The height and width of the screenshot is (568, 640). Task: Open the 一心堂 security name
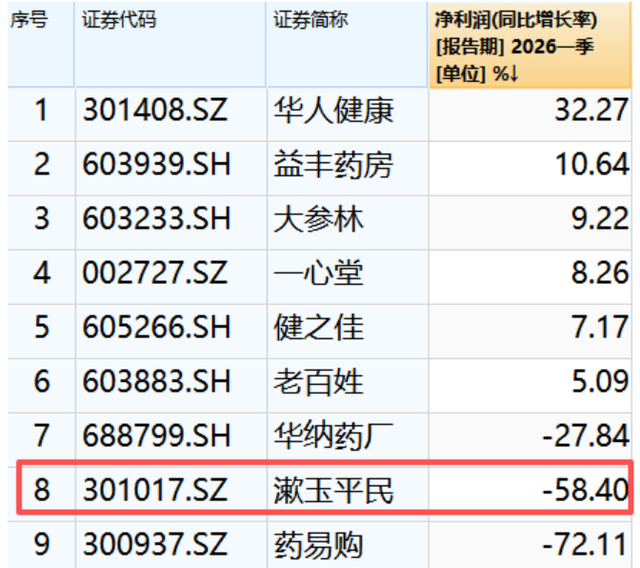coord(318,273)
